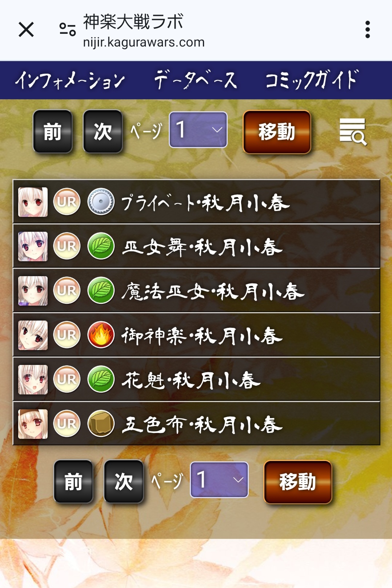Click the top 次 page button
This screenshot has width=392, height=588.
[x=103, y=131]
